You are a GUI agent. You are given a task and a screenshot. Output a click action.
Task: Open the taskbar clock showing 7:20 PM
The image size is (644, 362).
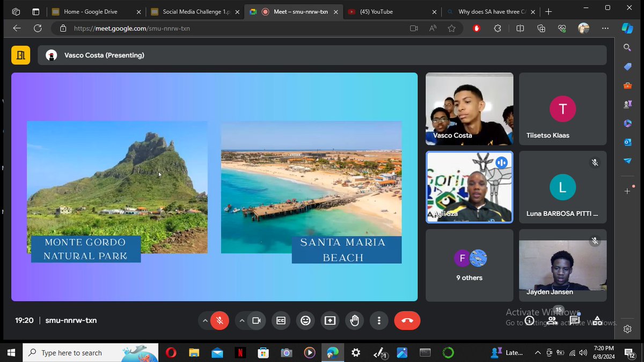coord(604,352)
